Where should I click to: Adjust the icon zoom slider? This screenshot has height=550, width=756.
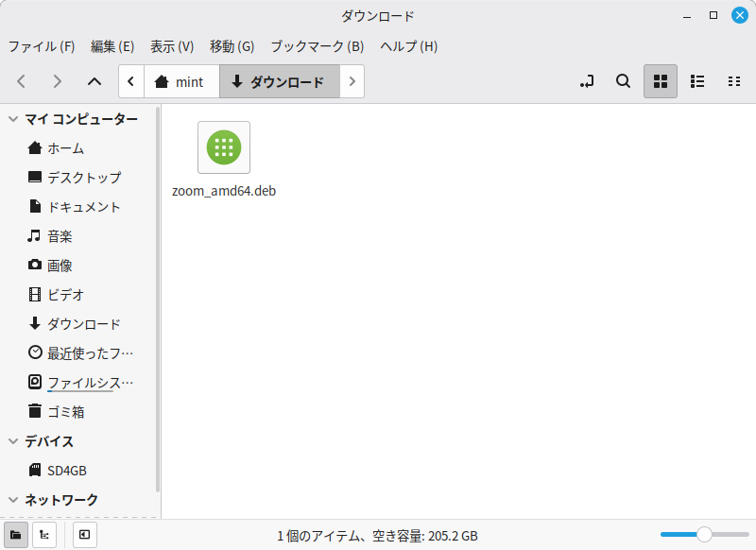[704, 535]
